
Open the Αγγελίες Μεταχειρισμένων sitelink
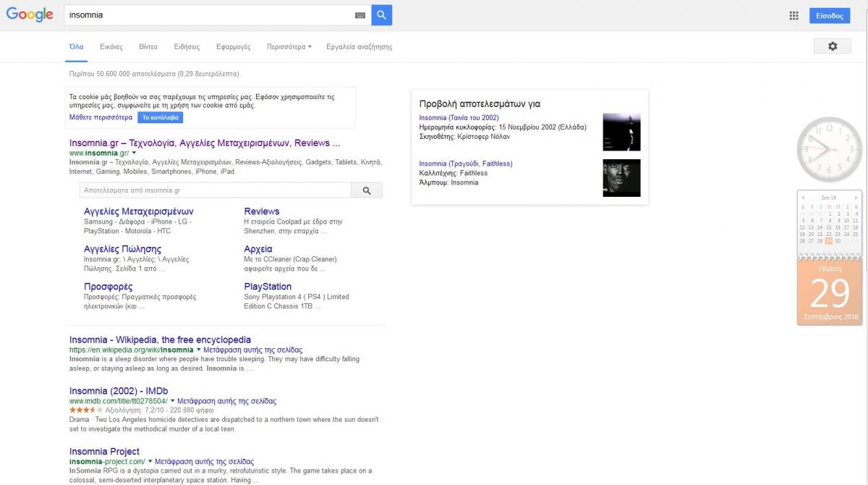[139, 211]
